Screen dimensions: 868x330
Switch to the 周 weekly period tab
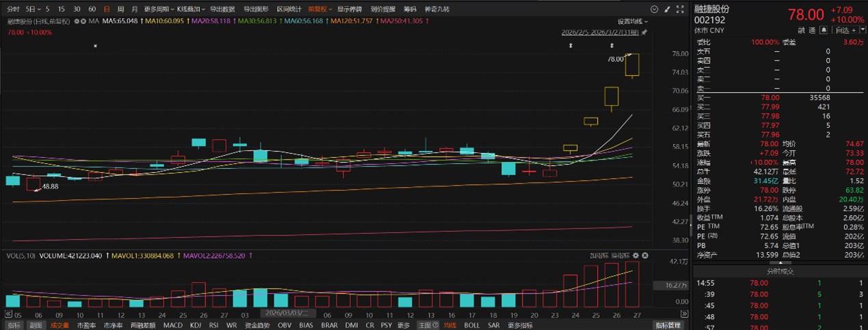[120, 10]
